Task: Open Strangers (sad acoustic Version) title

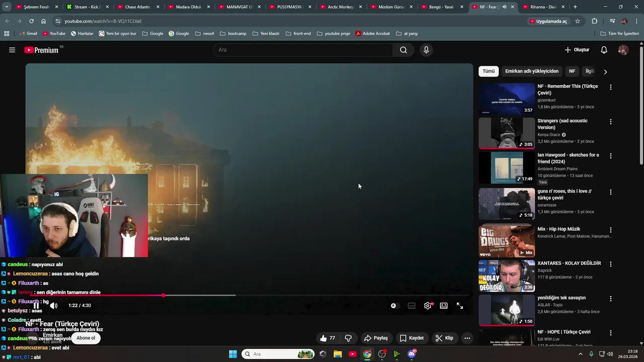Action: [x=562, y=124]
